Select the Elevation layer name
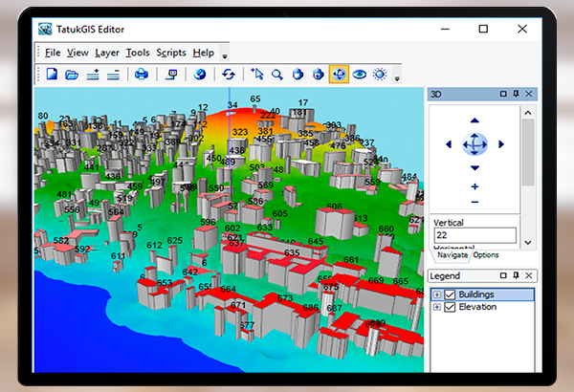The image size is (574, 392). (x=477, y=307)
